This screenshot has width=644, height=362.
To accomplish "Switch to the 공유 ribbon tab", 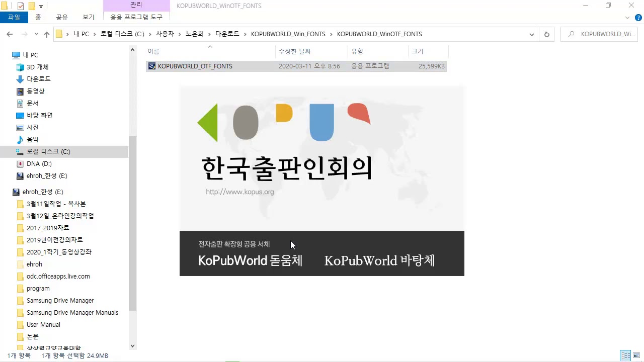I will click(x=62, y=17).
